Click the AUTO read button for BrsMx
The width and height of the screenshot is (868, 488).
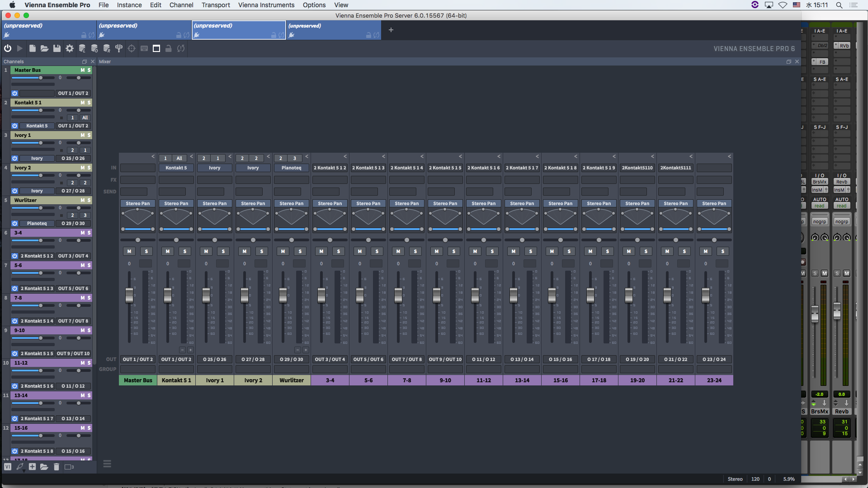(x=820, y=206)
